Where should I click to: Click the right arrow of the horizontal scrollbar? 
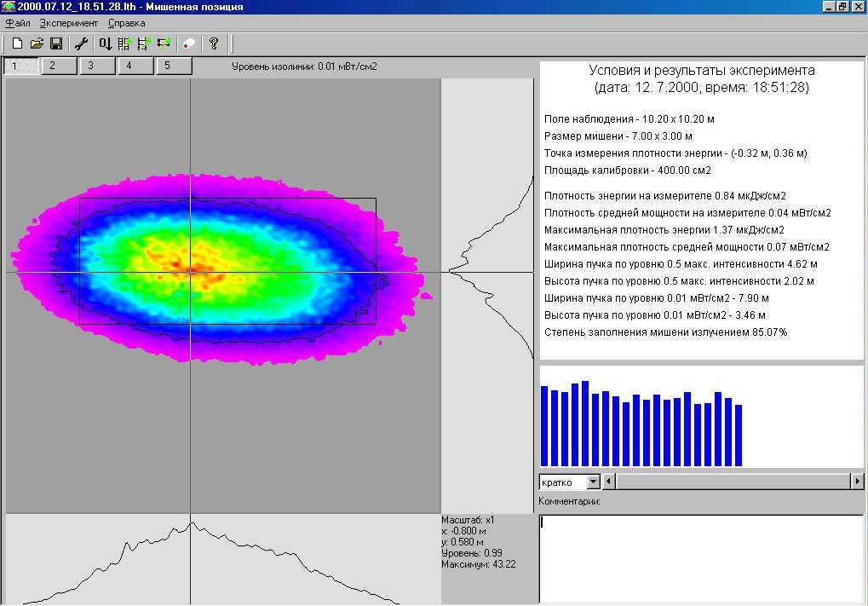(857, 482)
